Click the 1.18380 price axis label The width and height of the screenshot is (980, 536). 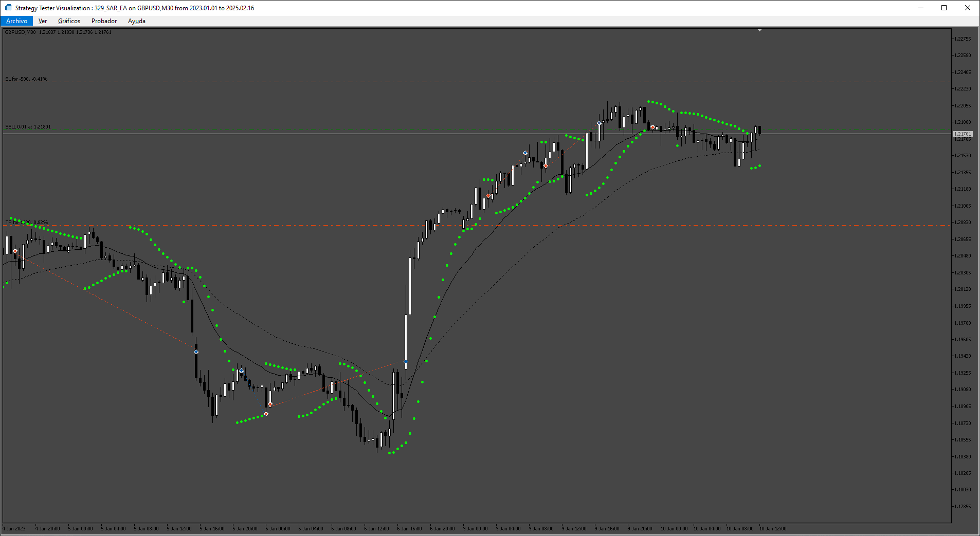(963, 456)
